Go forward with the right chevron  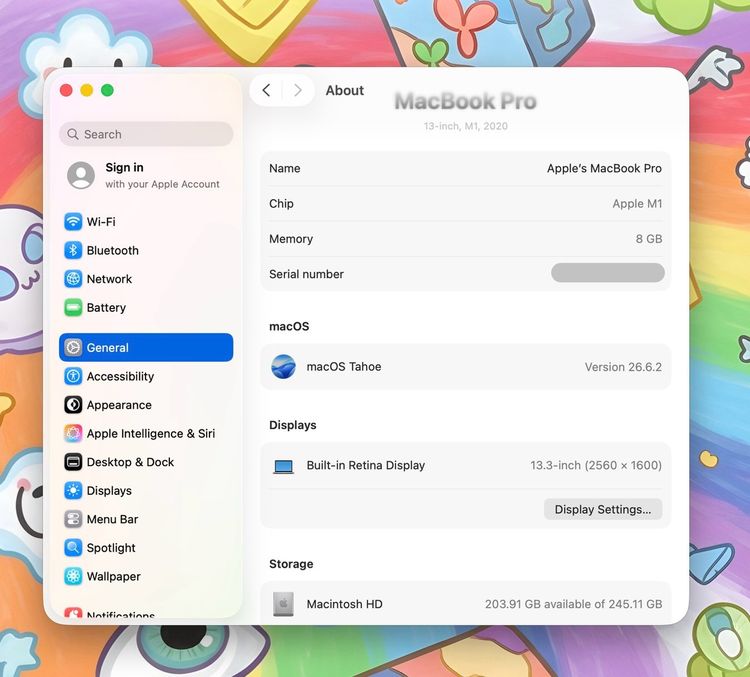click(x=298, y=90)
